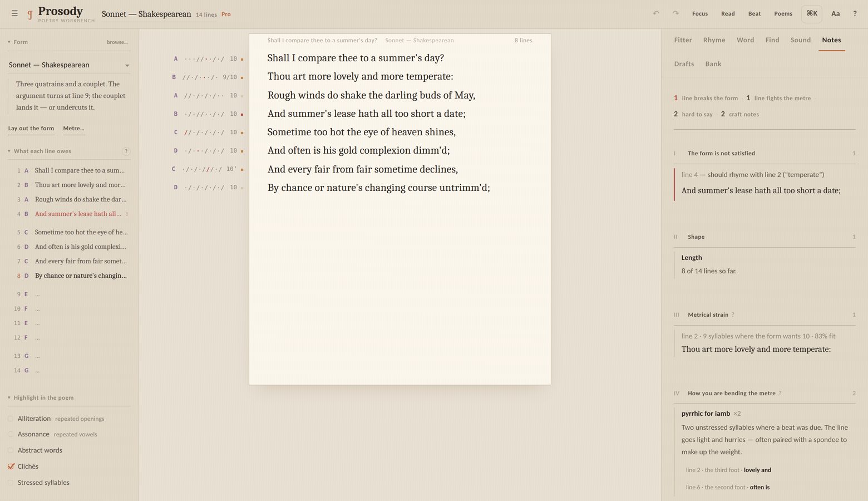Click the help icon for What each line owes

coord(126,151)
